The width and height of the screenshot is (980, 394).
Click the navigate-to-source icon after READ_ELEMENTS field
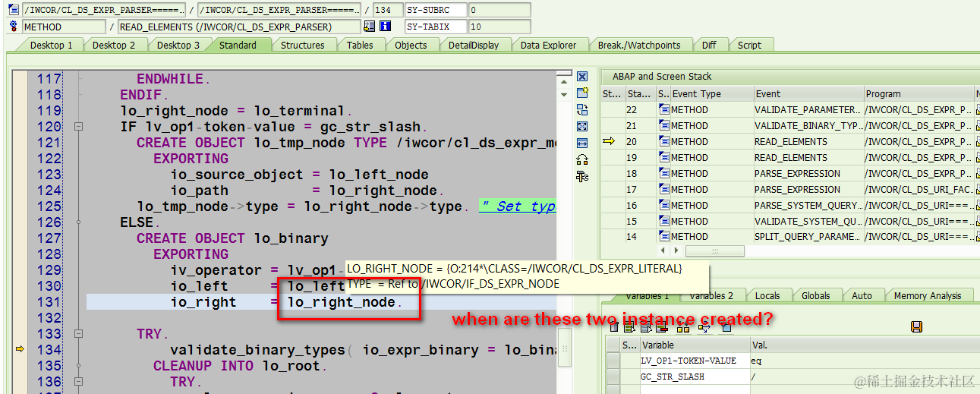click(369, 27)
